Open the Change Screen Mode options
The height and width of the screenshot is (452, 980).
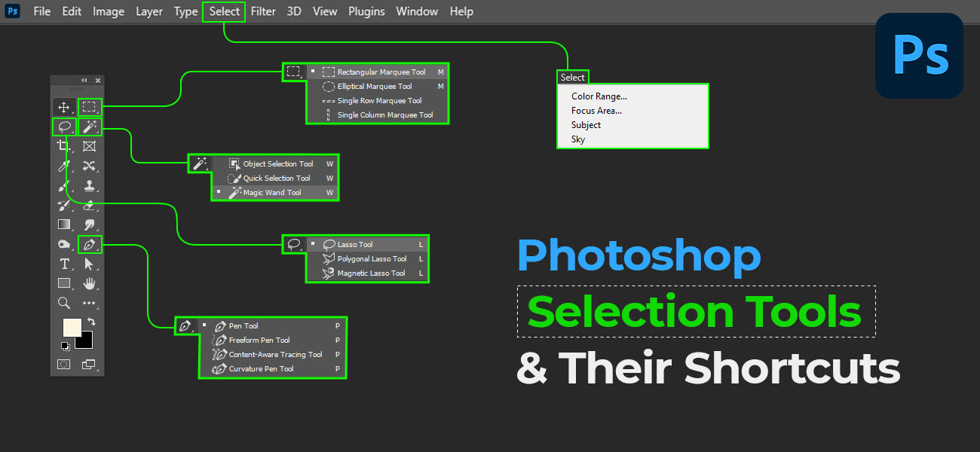(x=90, y=365)
